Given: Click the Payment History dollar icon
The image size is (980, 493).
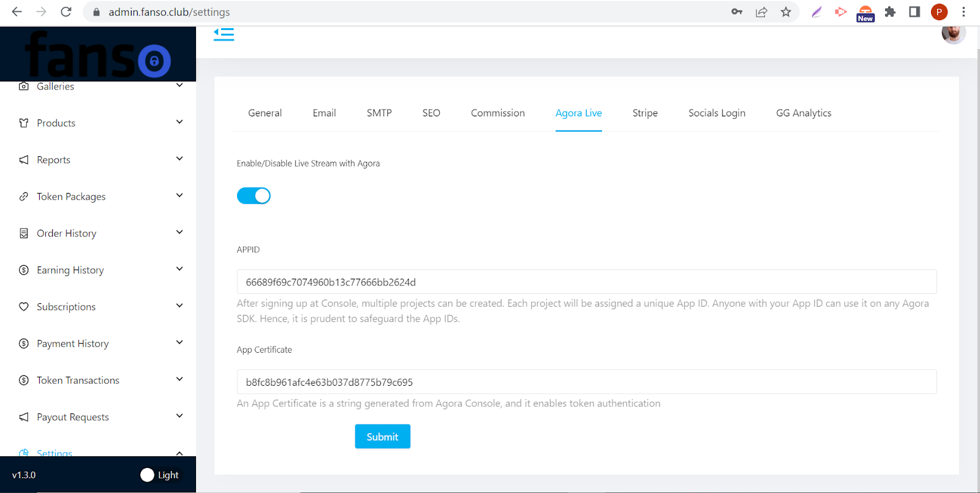Looking at the screenshot, I should click(x=24, y=344).
